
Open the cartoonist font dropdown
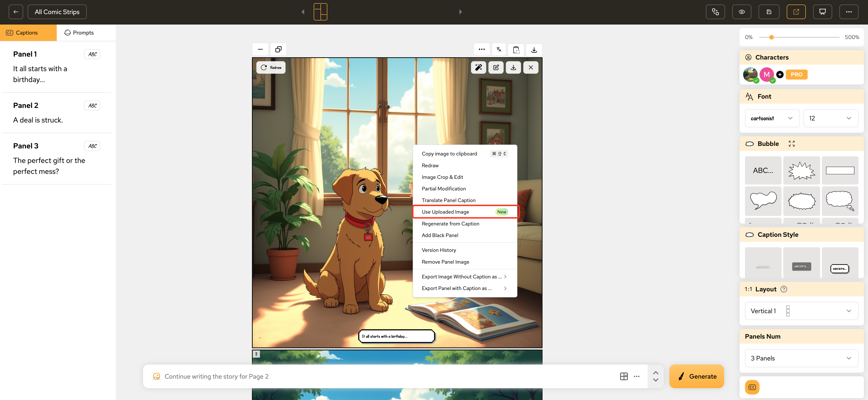[772, 118]
